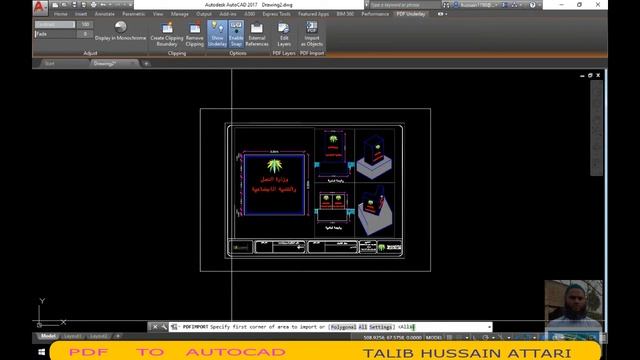Viewport: 640px width, 360px height.
Task: Open the Home ribbon tab
Action: pos(61,14)
